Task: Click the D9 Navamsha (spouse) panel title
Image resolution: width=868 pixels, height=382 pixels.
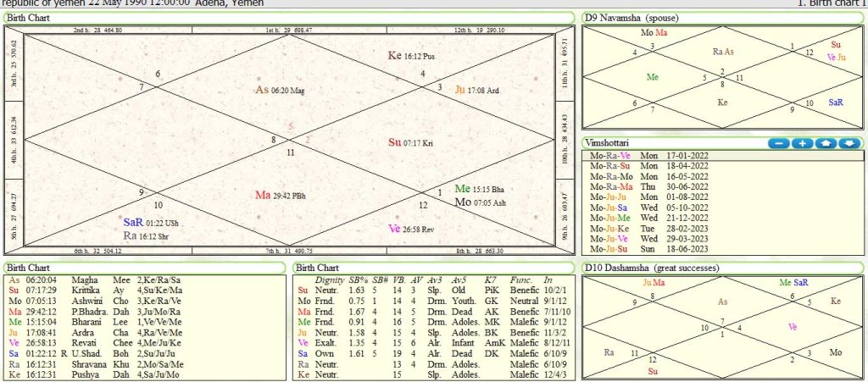Action: click(x=632, y=18)
